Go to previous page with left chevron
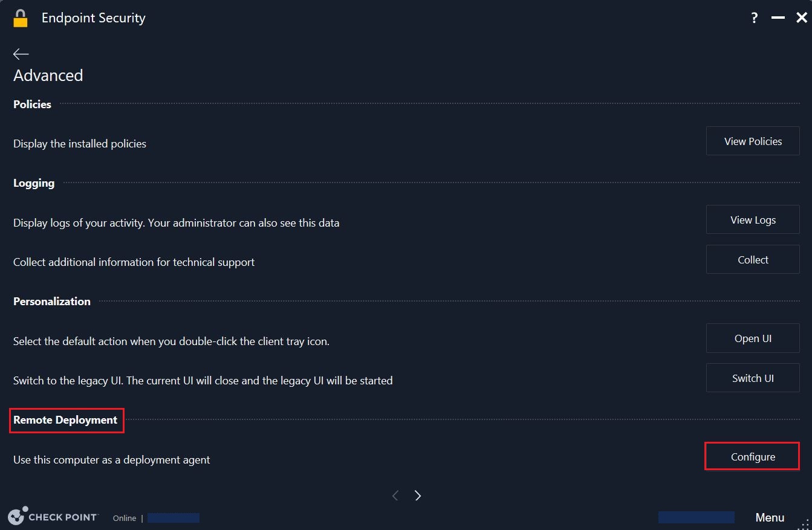This screenshot has height=530, width=812. point(395,496)
